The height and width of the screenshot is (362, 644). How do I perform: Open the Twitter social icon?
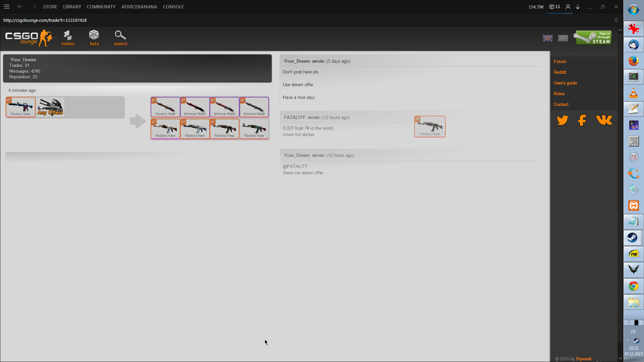[562, 120]
